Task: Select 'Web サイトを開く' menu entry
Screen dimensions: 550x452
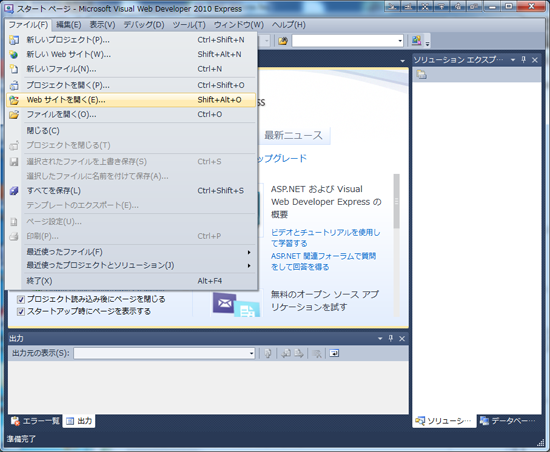Action: (x=130, y=100)
